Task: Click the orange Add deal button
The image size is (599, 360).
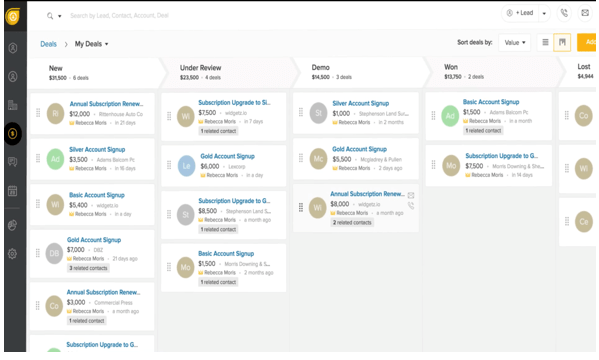Action: click(586, 42)
